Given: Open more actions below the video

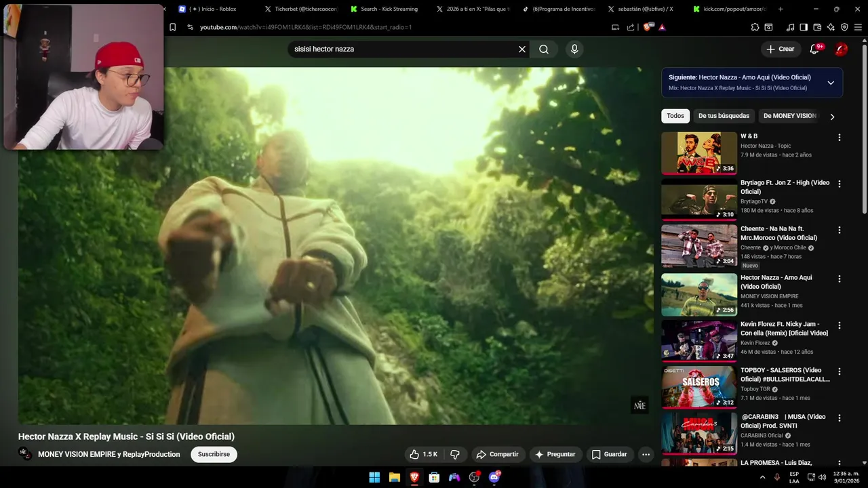Looking at the screenshot, I should 646,454.
